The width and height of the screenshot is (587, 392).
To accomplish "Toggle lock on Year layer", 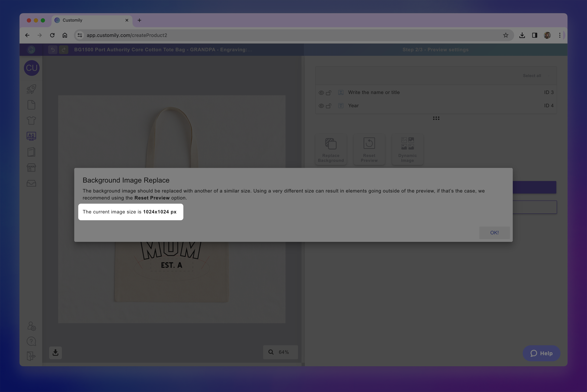I will 329,106.
